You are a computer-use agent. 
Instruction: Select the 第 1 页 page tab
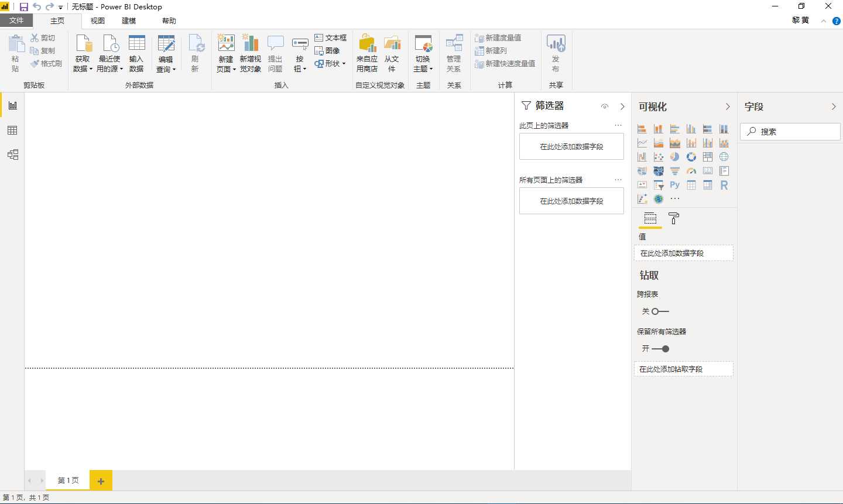point(68,480)
